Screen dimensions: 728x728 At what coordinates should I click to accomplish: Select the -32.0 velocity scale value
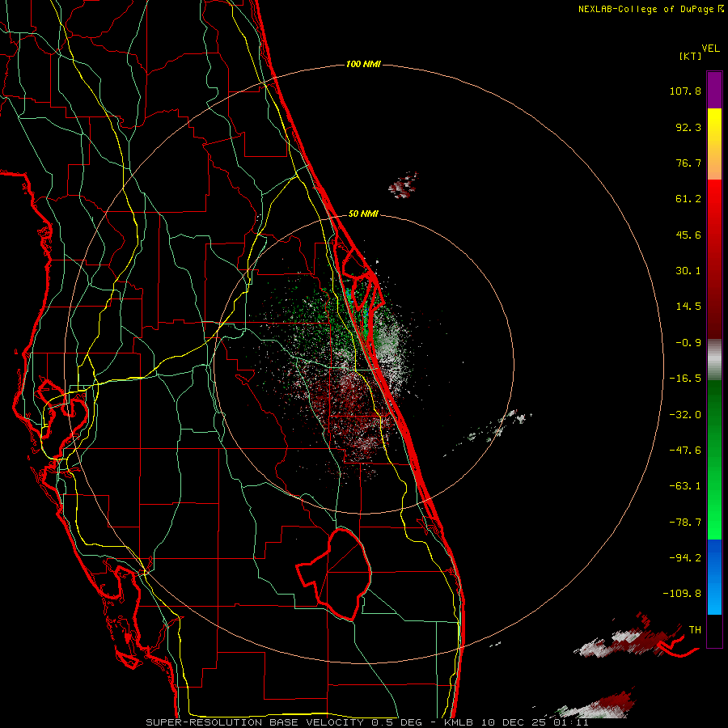(x=685, y=415)
